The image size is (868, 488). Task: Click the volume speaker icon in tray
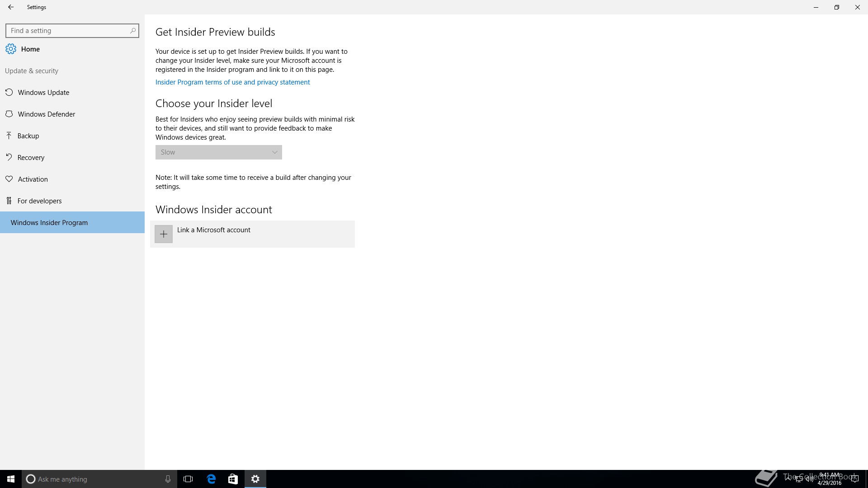click(810, 479)
